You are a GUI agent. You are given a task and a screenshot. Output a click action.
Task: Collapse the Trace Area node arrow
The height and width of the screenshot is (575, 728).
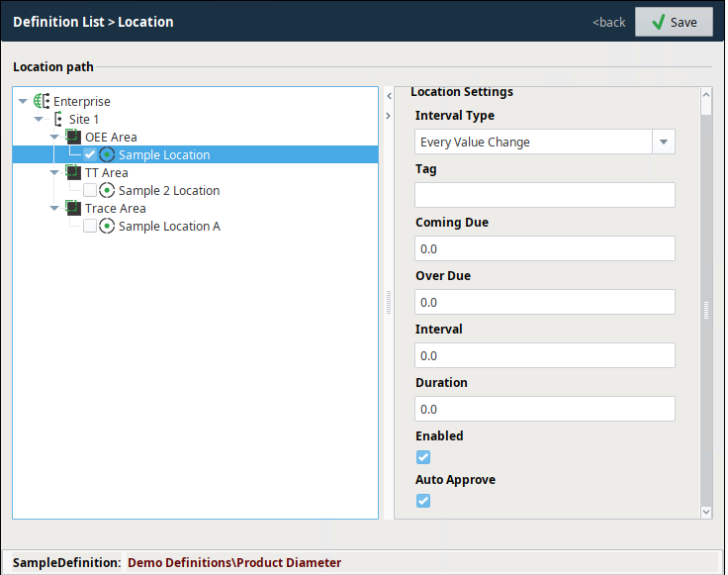[54, 208]
